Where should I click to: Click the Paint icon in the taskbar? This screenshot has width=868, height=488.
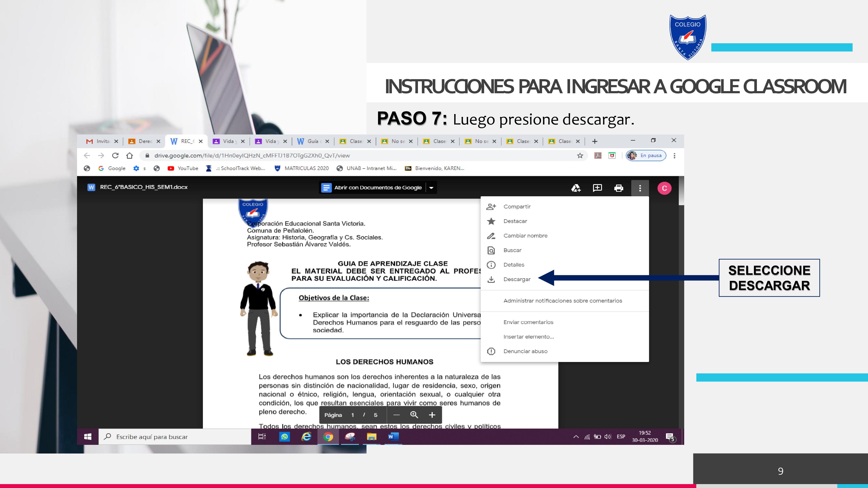point(350,436)
